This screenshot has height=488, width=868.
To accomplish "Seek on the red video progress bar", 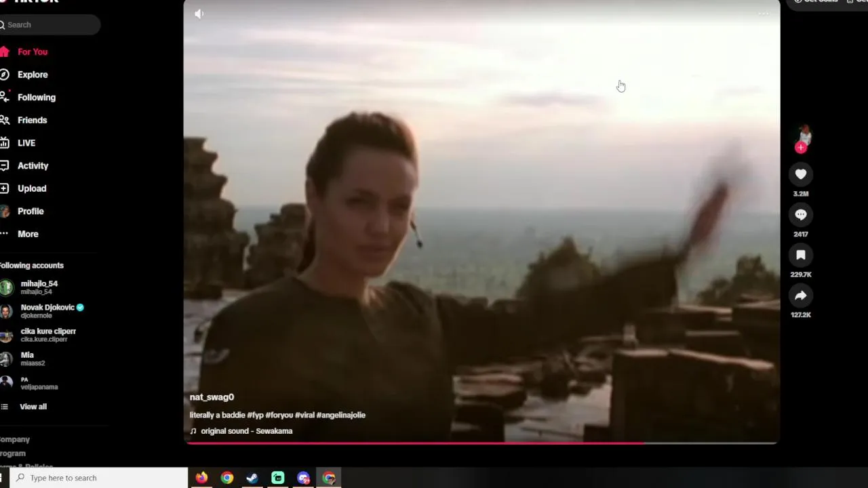I will tap(481, 443).
